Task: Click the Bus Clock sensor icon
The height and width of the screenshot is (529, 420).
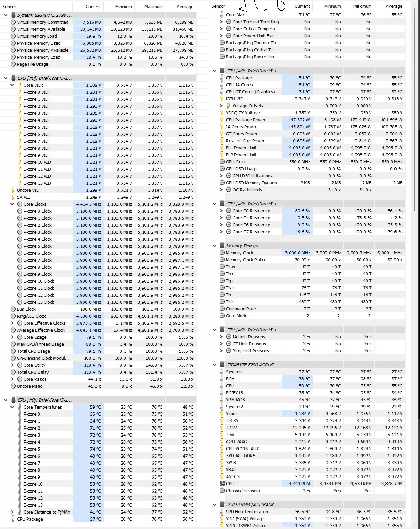Action: coord(13,309)
